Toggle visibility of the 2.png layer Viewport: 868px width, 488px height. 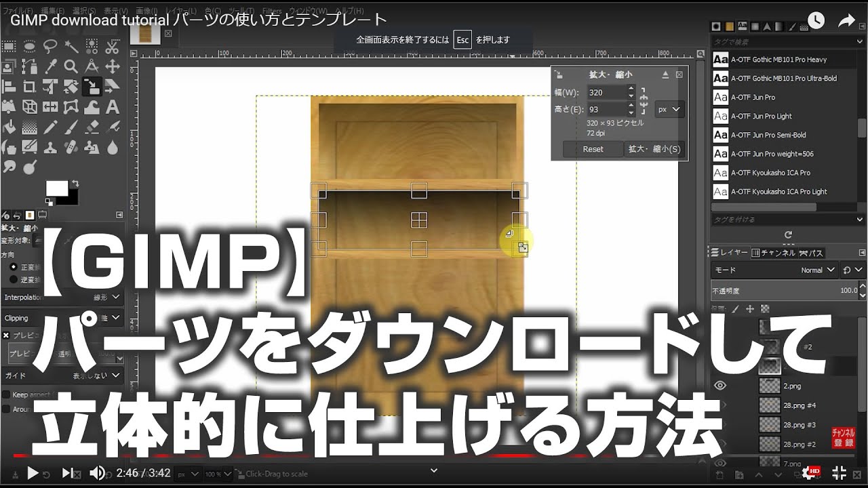[720, 386]
